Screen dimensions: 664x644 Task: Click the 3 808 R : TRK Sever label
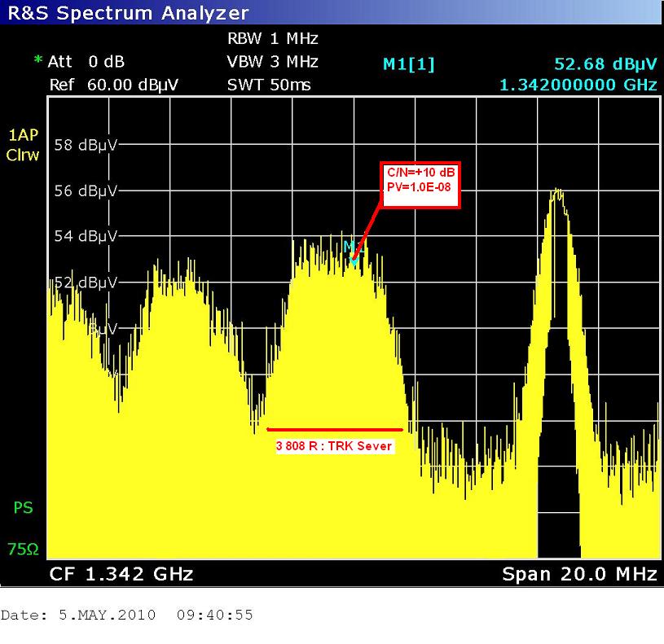[x=335, y=446]
